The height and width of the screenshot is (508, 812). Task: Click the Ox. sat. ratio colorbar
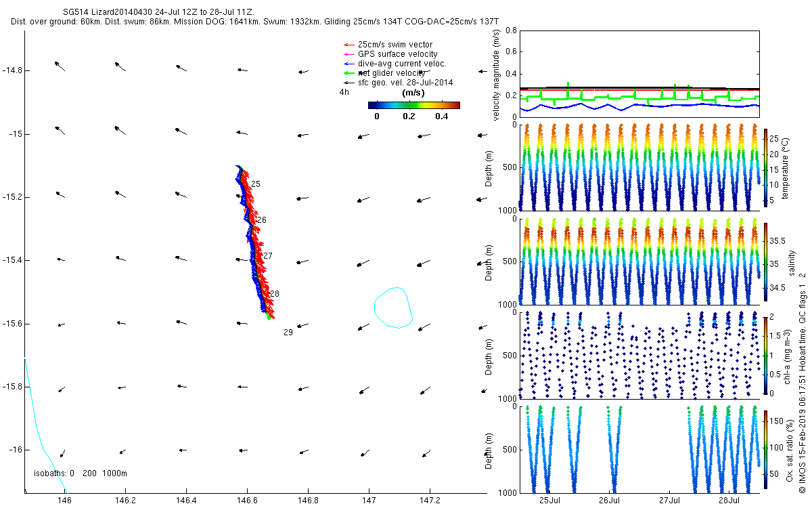[765, 449]
